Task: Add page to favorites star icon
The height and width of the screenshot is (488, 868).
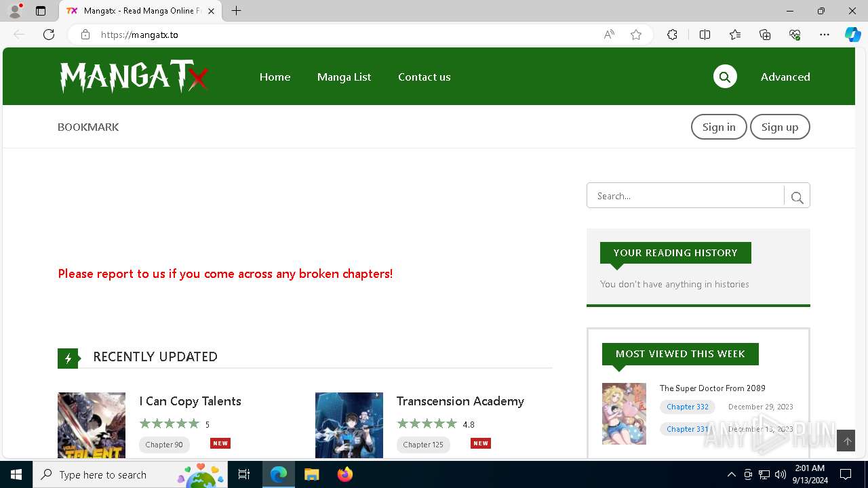Action: coord(636,35)
